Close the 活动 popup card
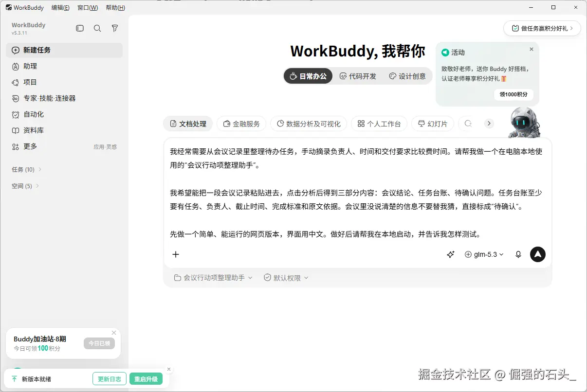Image resolution: width=587 pixels, height=392 pixels. (532, 49)
